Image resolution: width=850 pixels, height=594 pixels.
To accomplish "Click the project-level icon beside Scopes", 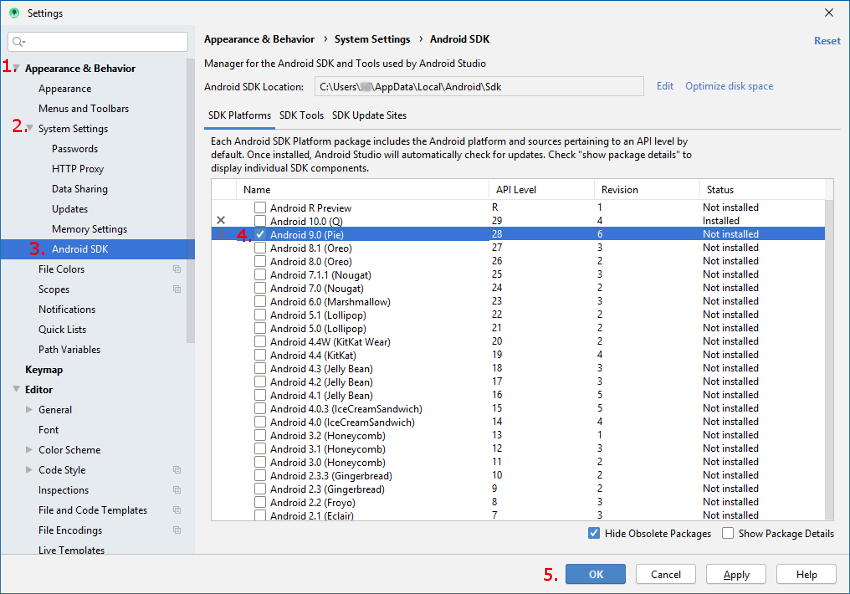I will pyautogui.click(x=177, y=289).
